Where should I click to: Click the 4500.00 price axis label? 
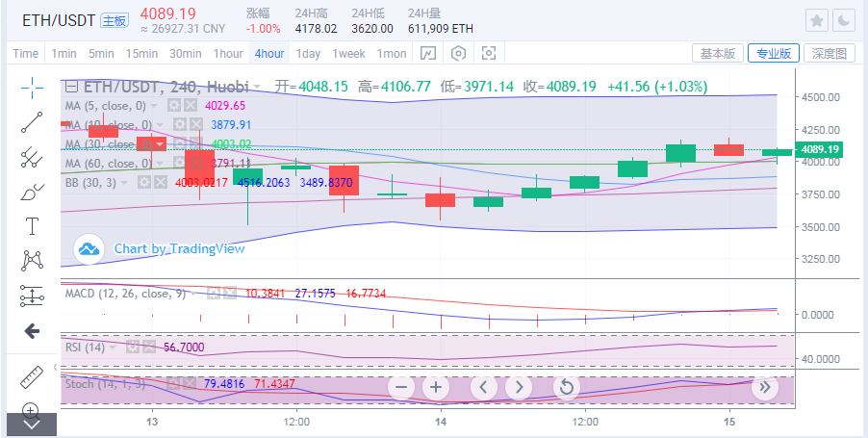tap(821, 97)
